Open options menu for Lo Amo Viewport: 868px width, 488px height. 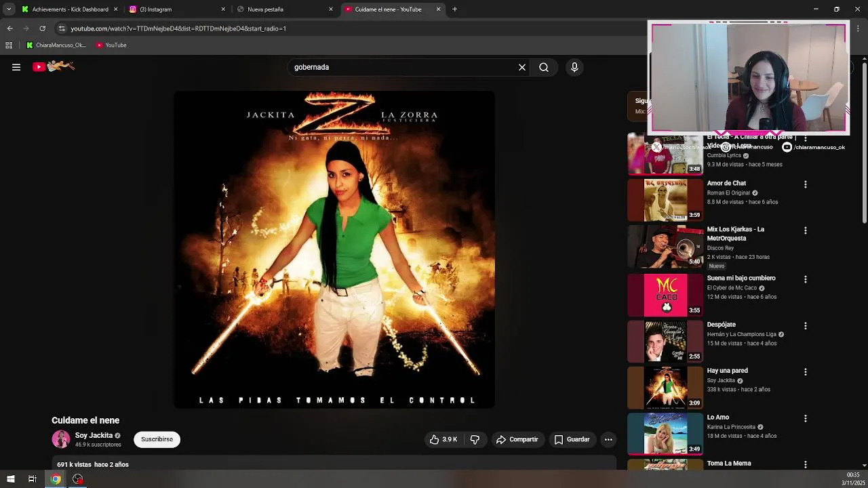click(805, 419)
